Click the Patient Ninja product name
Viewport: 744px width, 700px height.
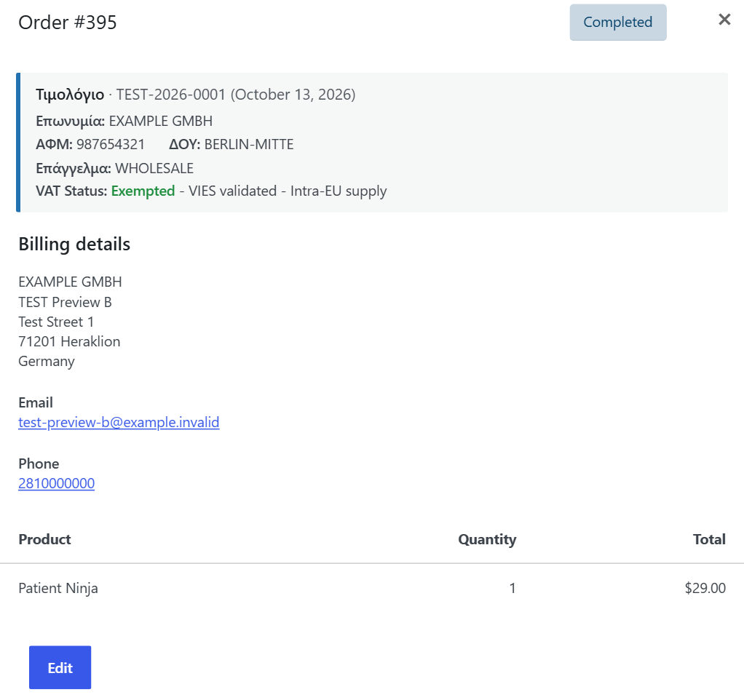58,588
